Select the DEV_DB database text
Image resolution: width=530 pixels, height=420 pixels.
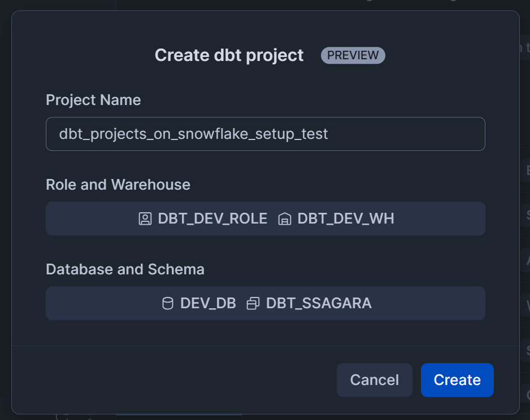click(208, 303)
